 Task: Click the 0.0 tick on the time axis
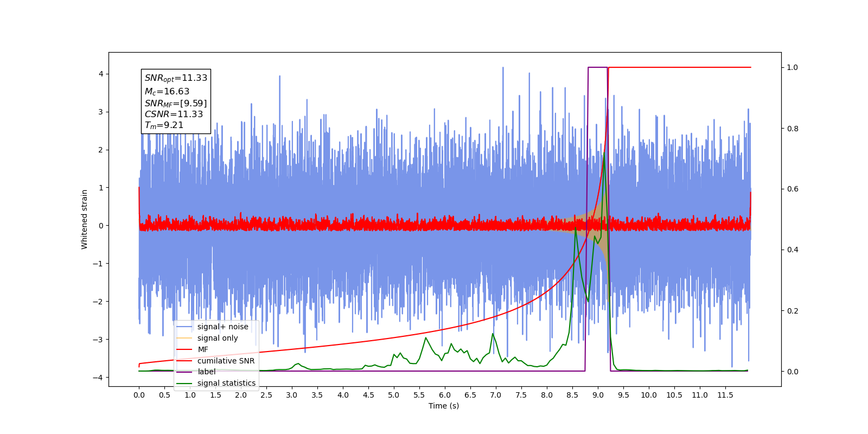[139, 395]
